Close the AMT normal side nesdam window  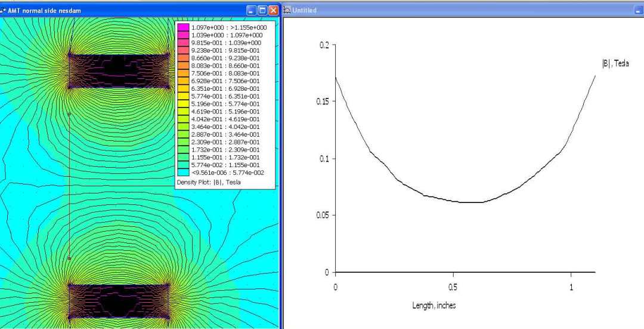[x=273, y=11]
